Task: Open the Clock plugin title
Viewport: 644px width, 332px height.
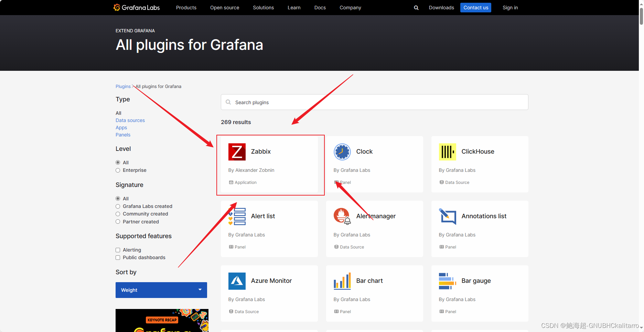Action: (x=364, y=152)
